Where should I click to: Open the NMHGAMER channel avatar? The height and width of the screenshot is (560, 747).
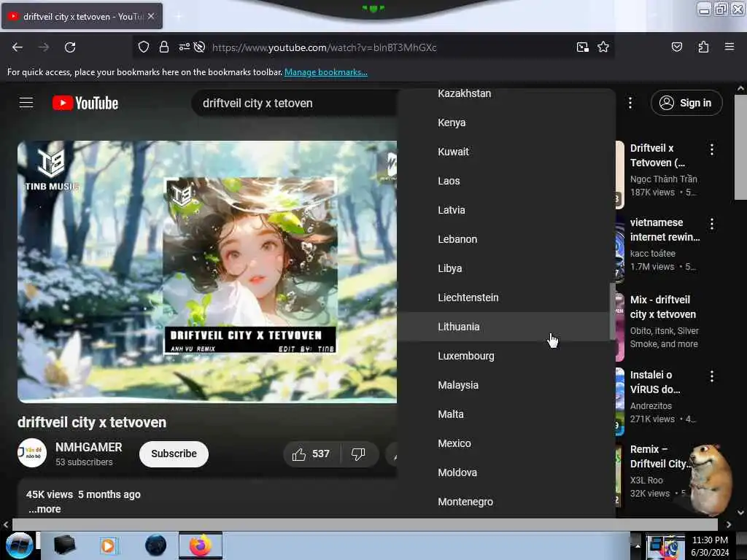click(32, 453)
